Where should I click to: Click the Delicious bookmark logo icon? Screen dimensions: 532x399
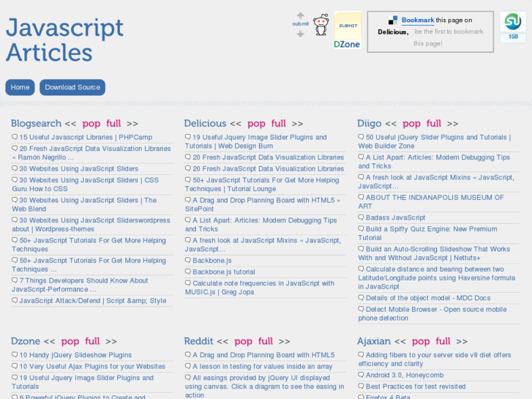point(393,20)
